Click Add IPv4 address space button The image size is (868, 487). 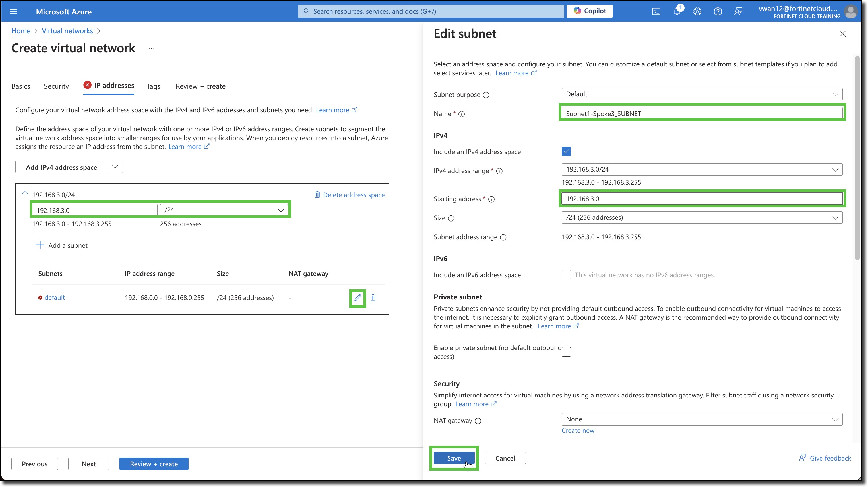tap(61, 167)
